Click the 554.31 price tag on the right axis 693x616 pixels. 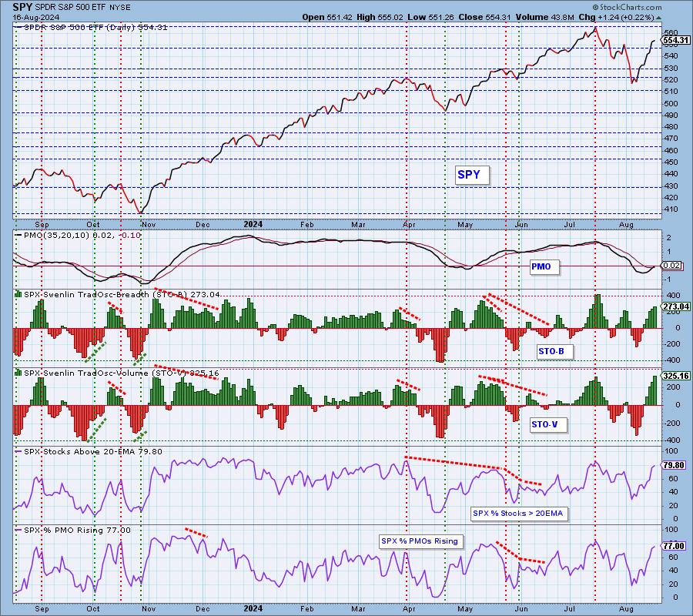(x=676, y=40)
